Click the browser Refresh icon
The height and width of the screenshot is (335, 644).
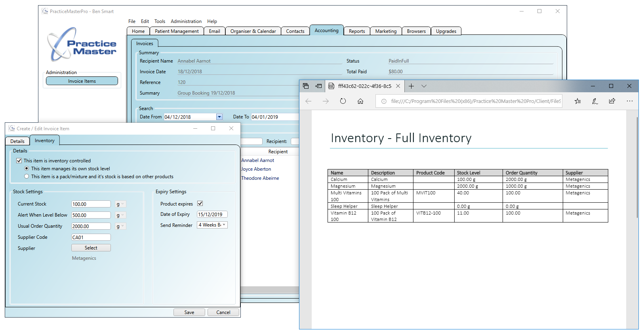(343, 101)
